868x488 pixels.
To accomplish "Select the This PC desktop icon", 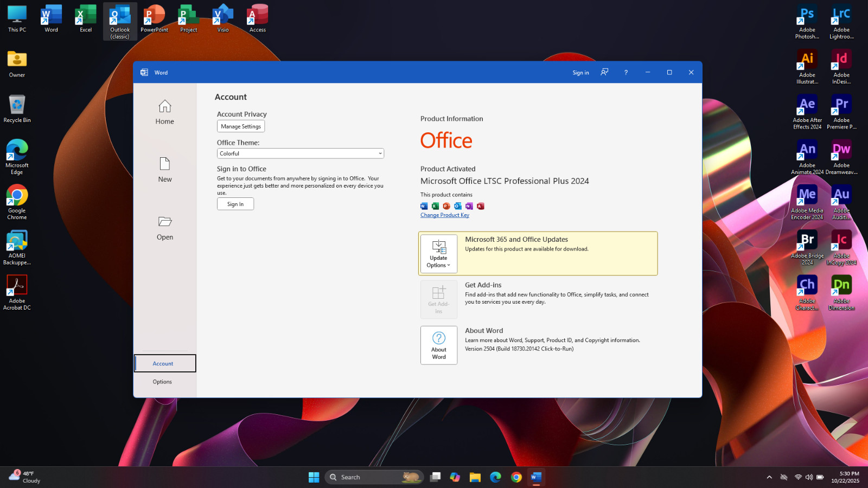I will coord(17,19).
